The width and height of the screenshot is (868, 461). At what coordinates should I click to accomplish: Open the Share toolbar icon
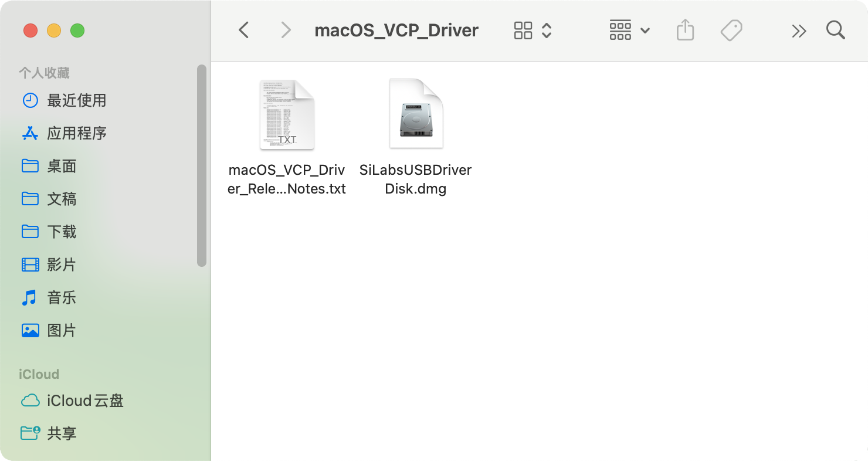685,30
